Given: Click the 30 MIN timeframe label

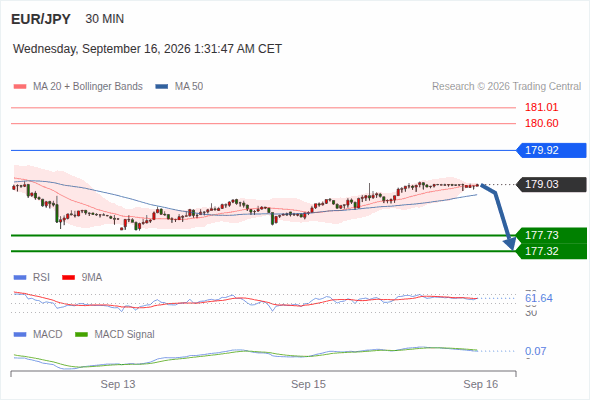Looking at the screenshot, I should (x=105, y=19).
